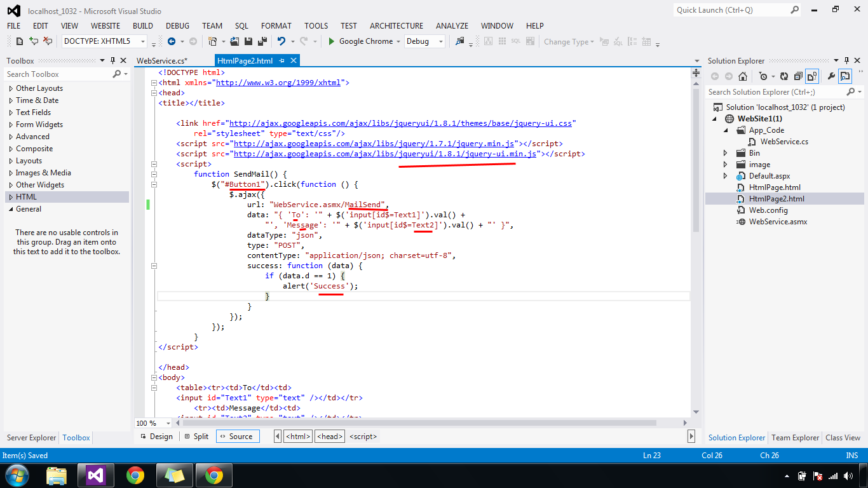This screenshot has height=488, width=868.
Task: Open the Class View tab
Action: tap(843, 438)
